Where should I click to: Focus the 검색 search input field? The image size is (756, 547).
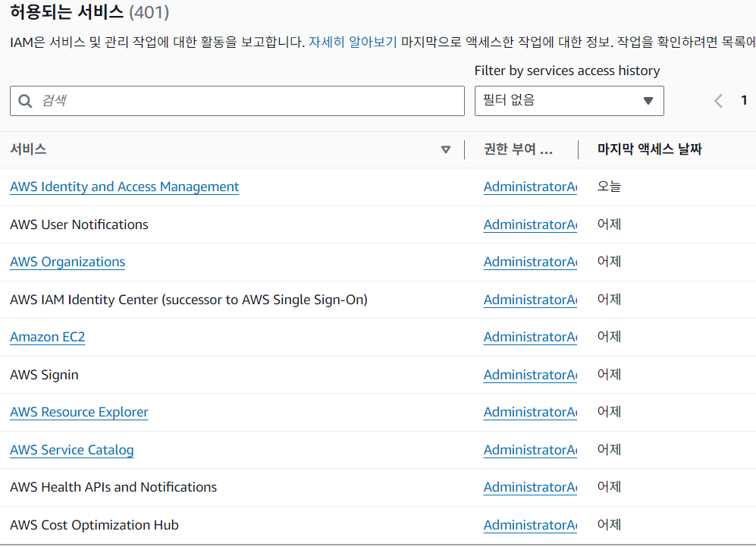click(x=237, y=101)
